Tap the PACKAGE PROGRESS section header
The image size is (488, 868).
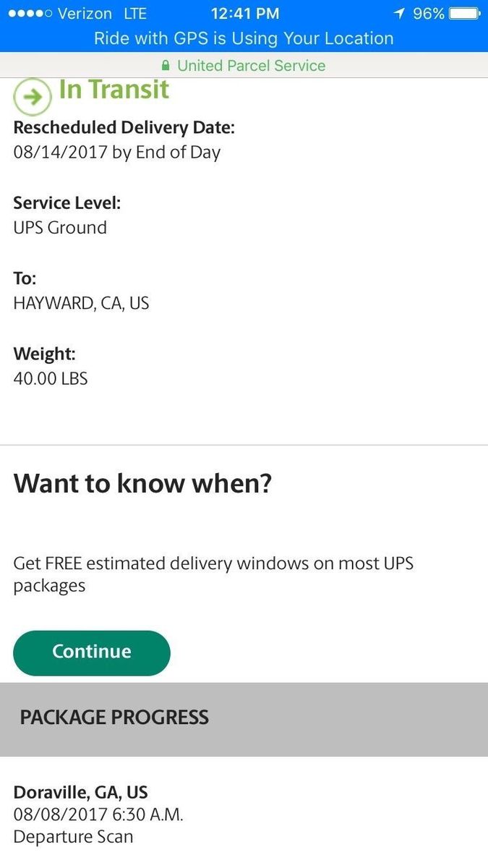coord(114,718)
